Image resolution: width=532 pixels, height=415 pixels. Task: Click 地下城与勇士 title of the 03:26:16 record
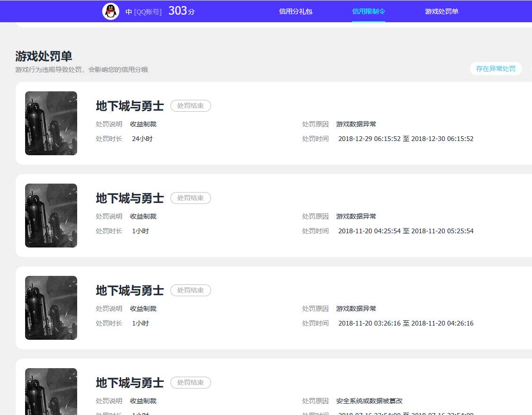tap(130, 291)
